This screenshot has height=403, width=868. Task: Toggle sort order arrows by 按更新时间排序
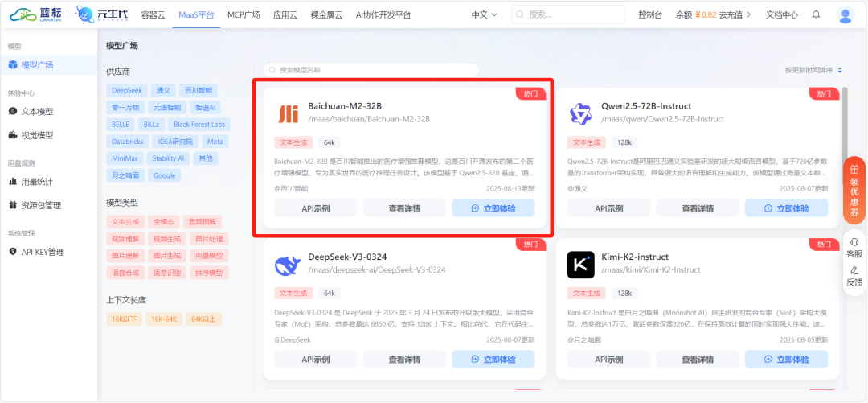click(x=840, y=71)
